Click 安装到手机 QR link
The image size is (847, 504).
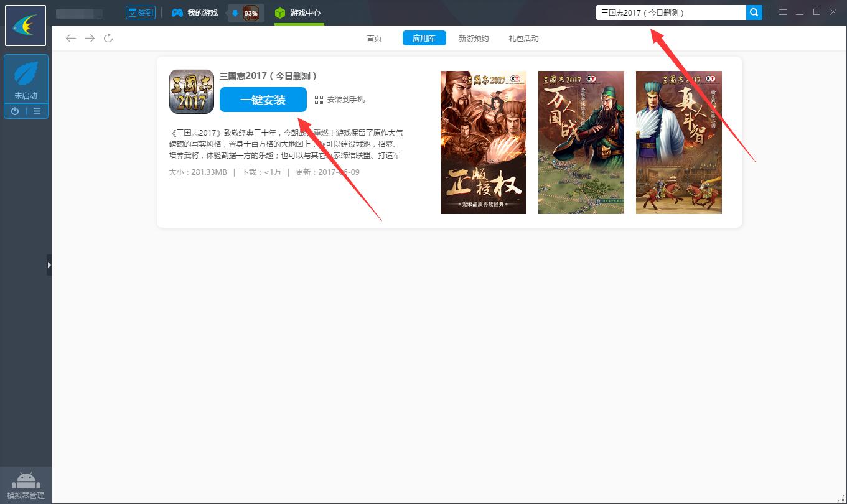pyautogui.click(x=340, y=100)
